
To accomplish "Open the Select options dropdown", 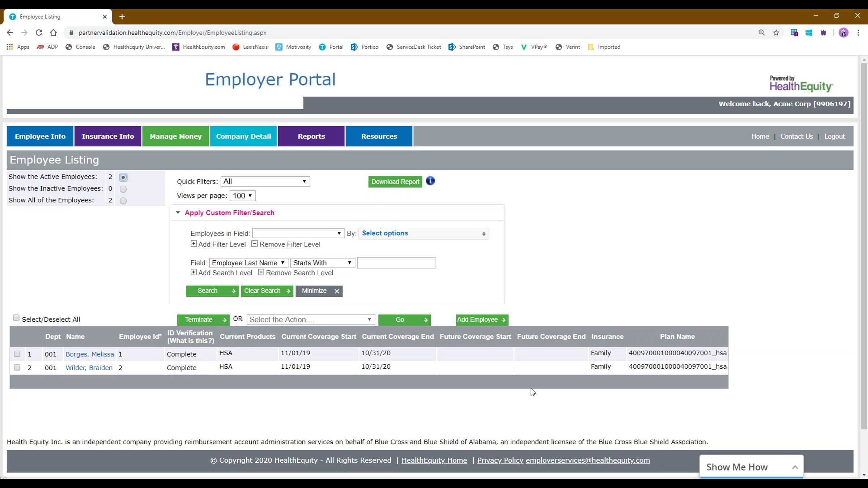I will pyautogui.click(x=424, y=234).
